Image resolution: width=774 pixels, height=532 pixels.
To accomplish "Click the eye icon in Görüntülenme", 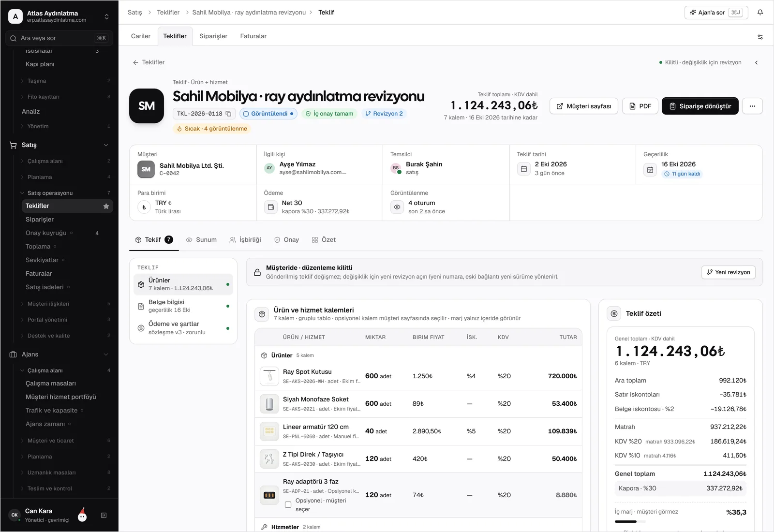I will [x=397, y=207].
